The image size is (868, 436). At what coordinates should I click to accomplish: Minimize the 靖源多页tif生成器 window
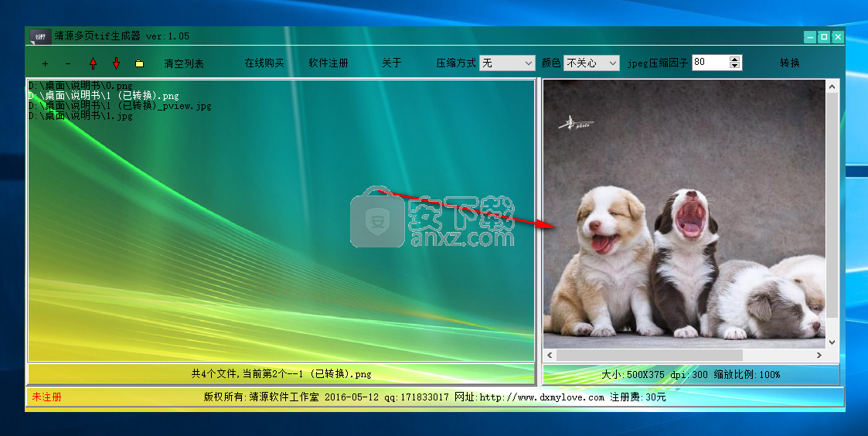pyautogui.click(x=810, y=37)
